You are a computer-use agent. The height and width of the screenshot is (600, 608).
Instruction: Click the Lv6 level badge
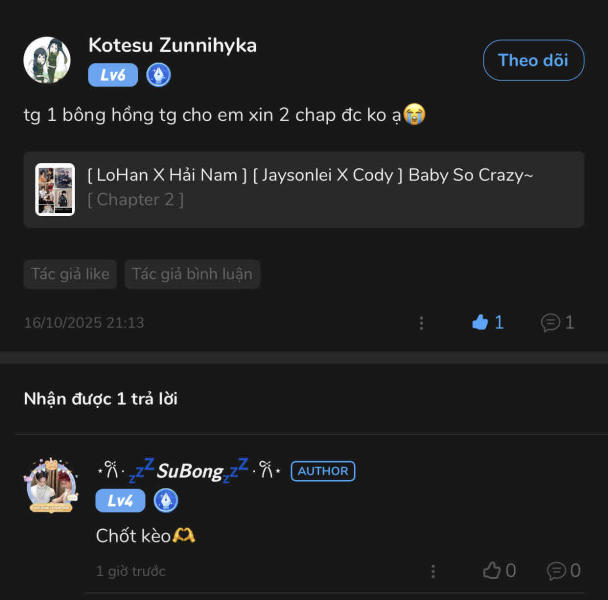coord(113,75)
